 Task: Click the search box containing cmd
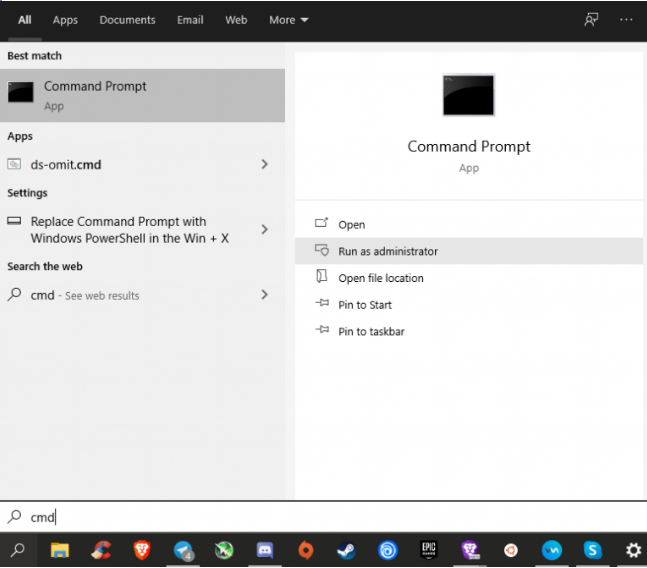pyautogui.click(x=324, y=516)
